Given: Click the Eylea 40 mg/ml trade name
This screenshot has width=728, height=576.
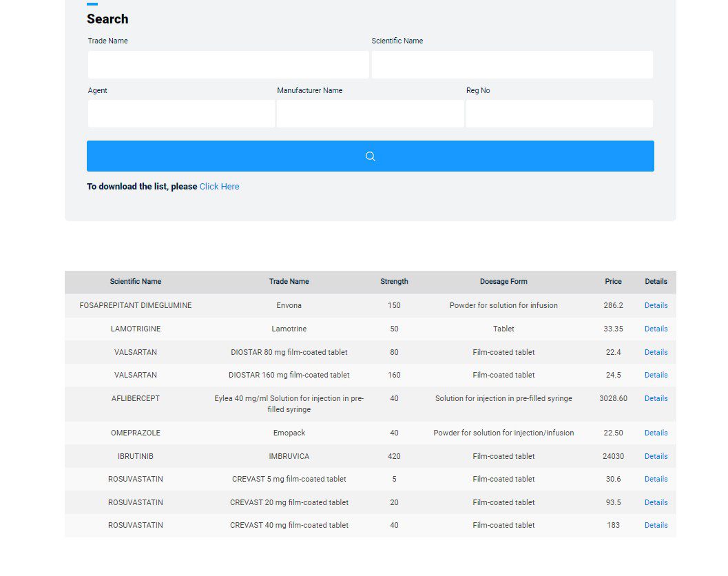Looking at the screenshot, I should point(289,404).
